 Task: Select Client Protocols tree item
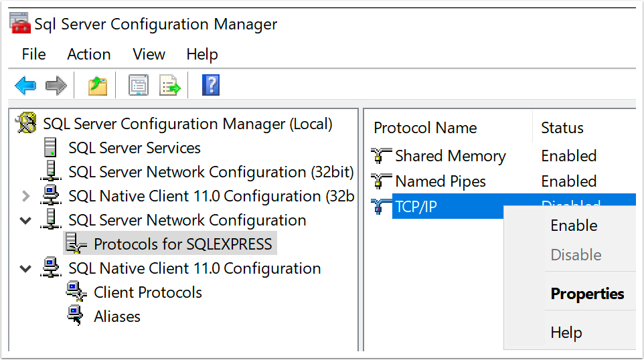pyautogui.click(x=148, y=292)
